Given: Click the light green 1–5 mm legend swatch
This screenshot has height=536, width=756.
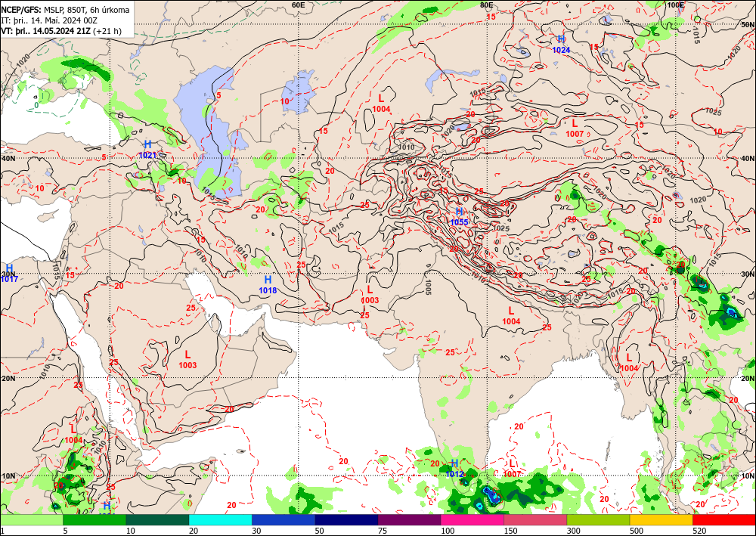Looking at the screenshot, I should [31, 519].
